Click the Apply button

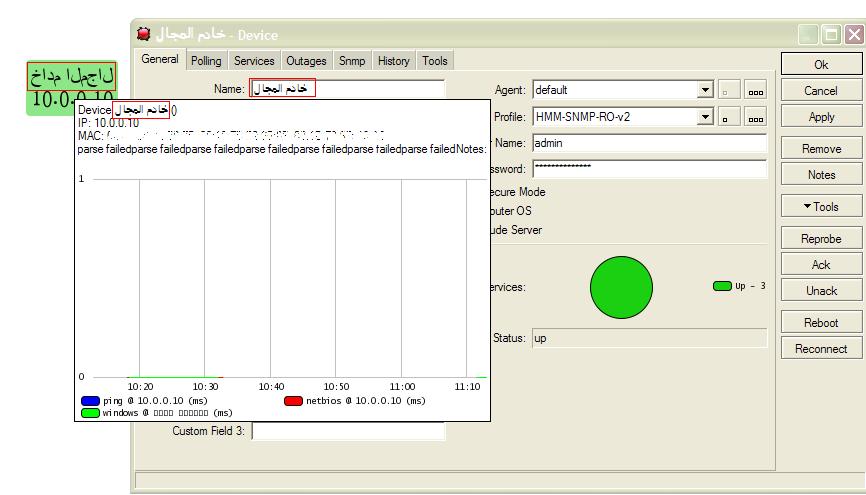821,117
